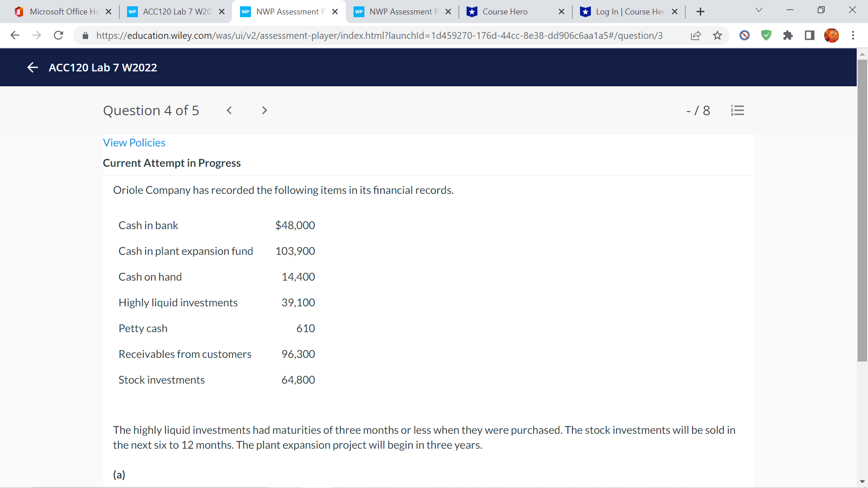Click the forward navigation arrow
The width and height of the screenshot is (868, 488).
37,35
